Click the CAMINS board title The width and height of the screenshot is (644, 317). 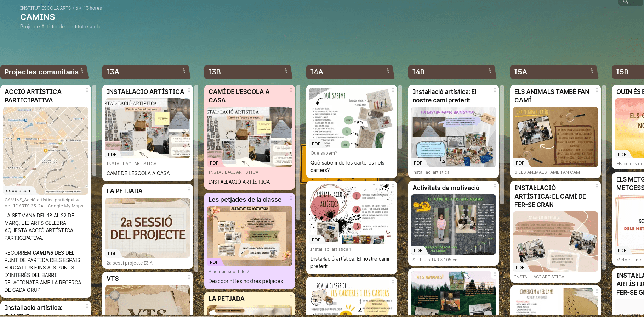point(38,17)
